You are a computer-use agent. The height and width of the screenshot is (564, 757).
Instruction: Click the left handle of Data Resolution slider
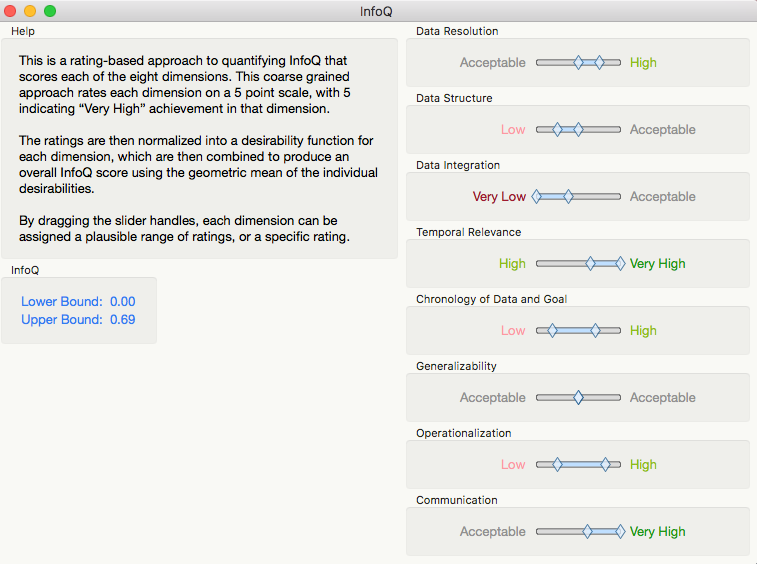tap(578, 62)
